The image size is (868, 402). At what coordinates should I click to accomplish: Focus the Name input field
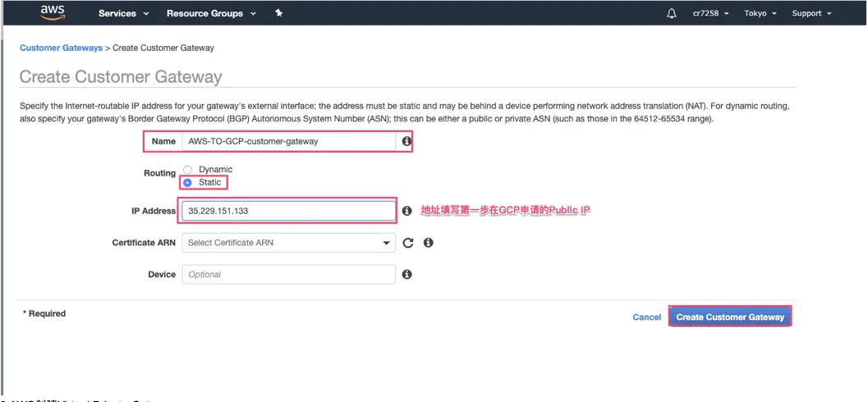point(288,141)
